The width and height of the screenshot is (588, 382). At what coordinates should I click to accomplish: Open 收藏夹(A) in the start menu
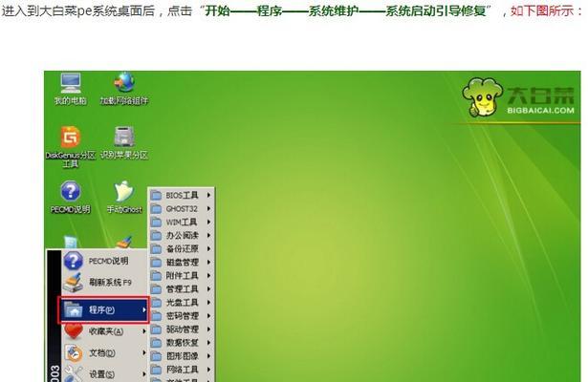click(103, 331)
